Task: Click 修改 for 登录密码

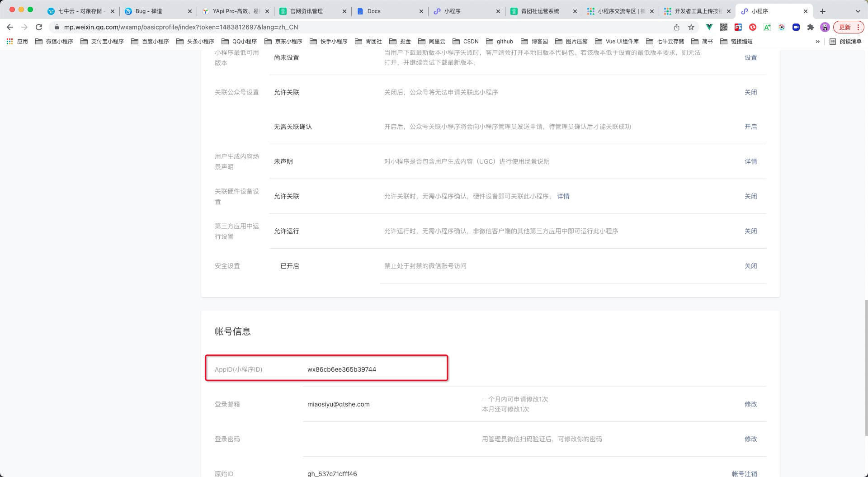Action: click(750, 439)
